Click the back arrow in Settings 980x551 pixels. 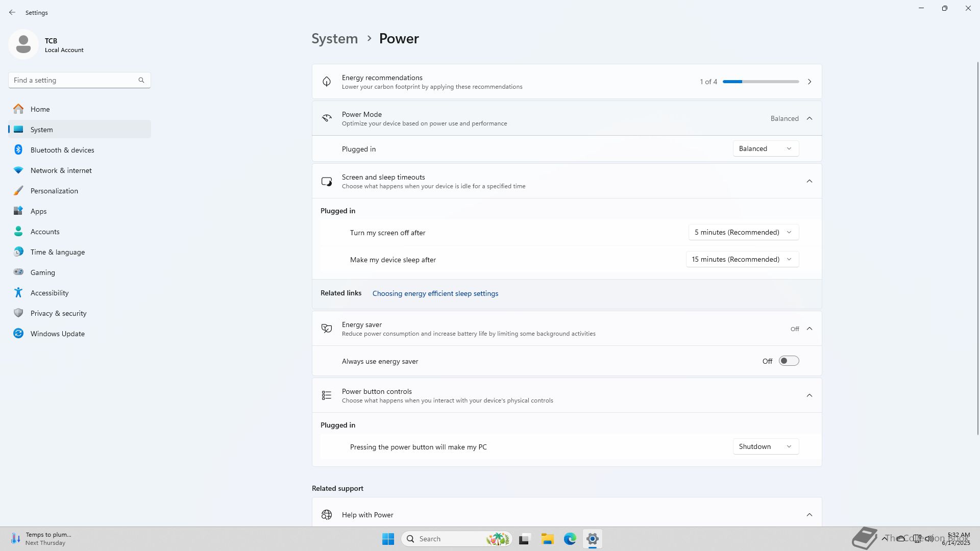click(x=12, y=12)
